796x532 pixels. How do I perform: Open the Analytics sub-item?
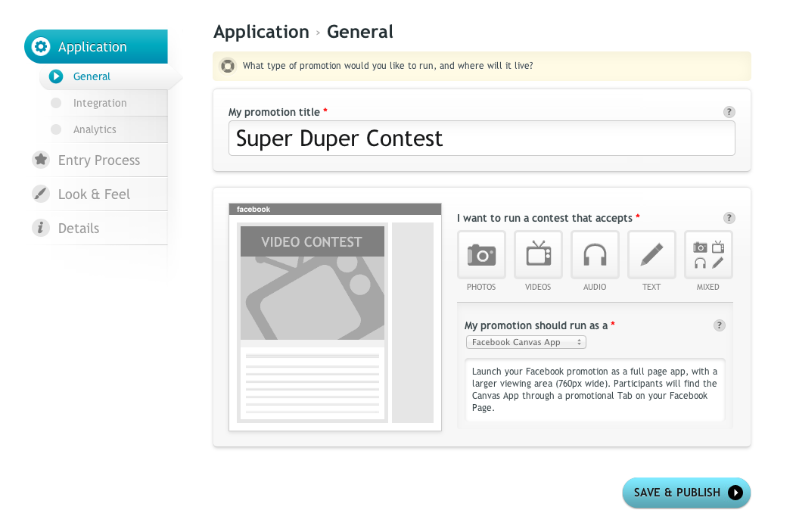point(104,129)
